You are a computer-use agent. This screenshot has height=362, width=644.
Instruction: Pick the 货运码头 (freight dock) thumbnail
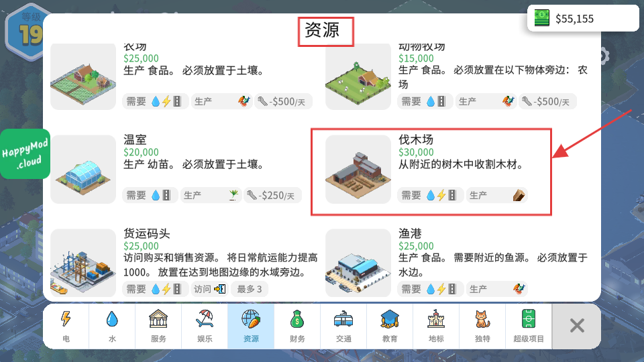click(83, 263)
